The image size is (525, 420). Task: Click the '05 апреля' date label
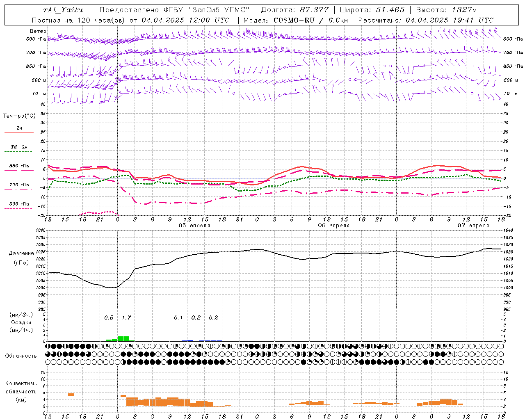click(194, 226)
